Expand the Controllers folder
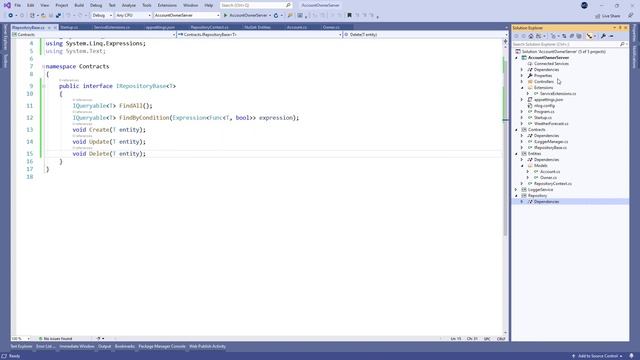Screen dimensions: 640x360 [x=522, y=82]
